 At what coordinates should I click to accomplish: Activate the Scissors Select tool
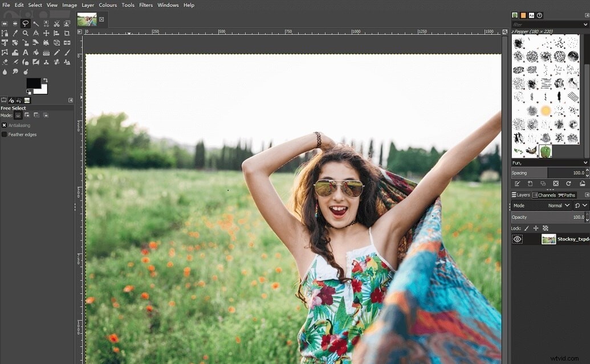(56, 23)
